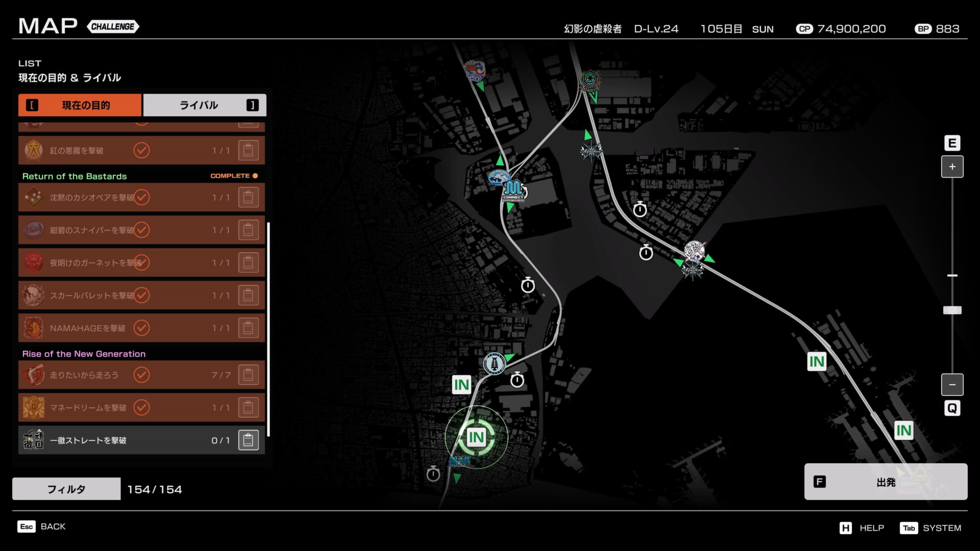Click the stopwatch marker below the lighthouse emblem
The height and width of the screenshot is (551, 980).
click(517, 380)
